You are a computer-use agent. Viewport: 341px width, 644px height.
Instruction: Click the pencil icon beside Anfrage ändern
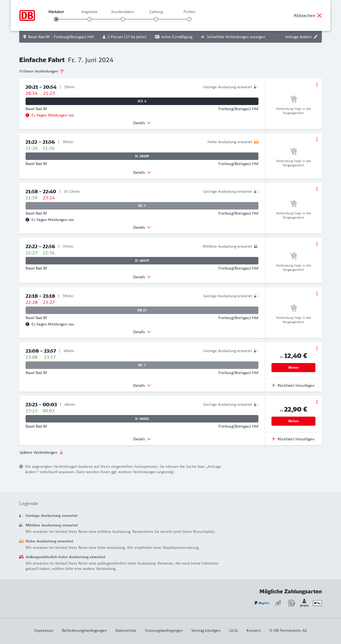(316, 37)
